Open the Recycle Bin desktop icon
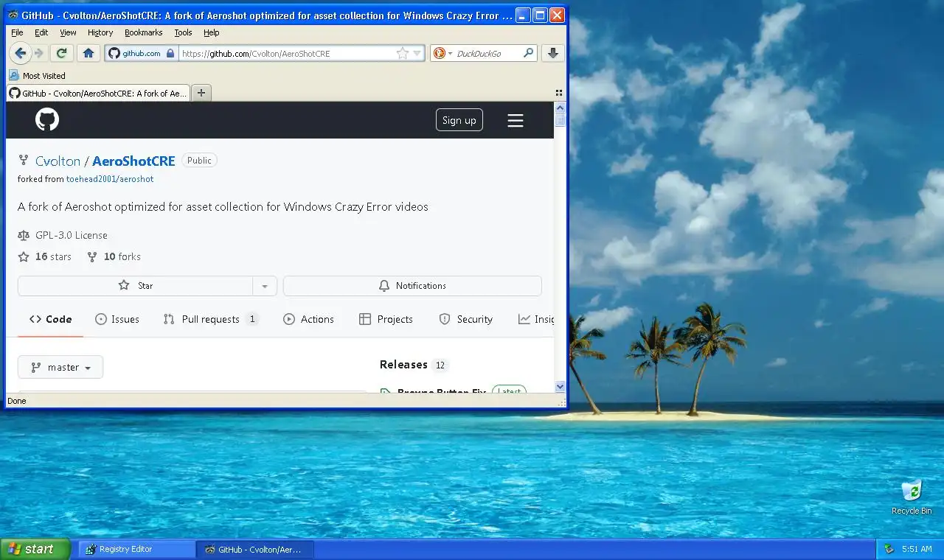944x560 pixels. (912, 497)
